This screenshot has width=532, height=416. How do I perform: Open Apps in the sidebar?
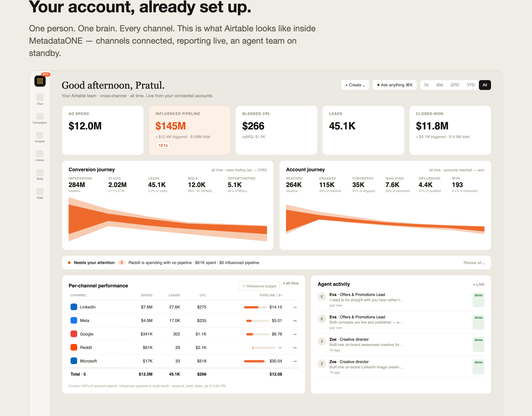40,193
